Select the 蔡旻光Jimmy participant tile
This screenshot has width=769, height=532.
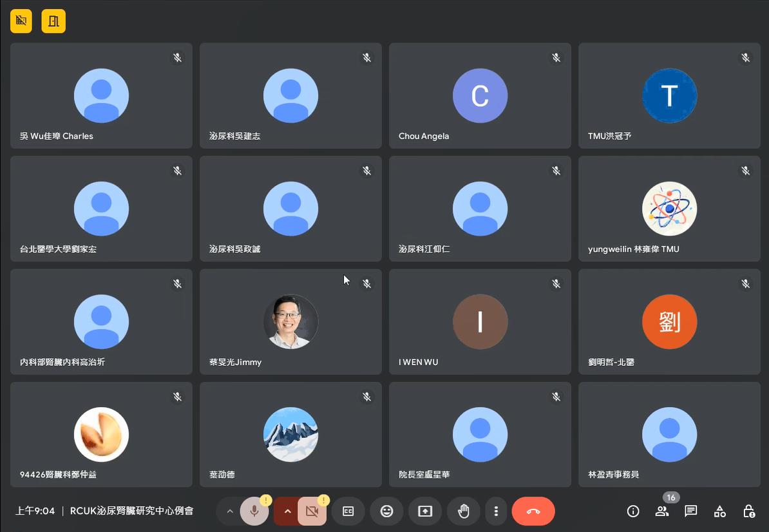tap(291, 321)
